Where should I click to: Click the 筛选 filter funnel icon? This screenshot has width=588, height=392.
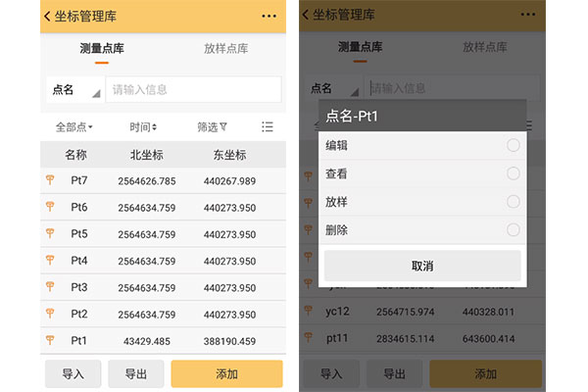(x=223, y=126)
